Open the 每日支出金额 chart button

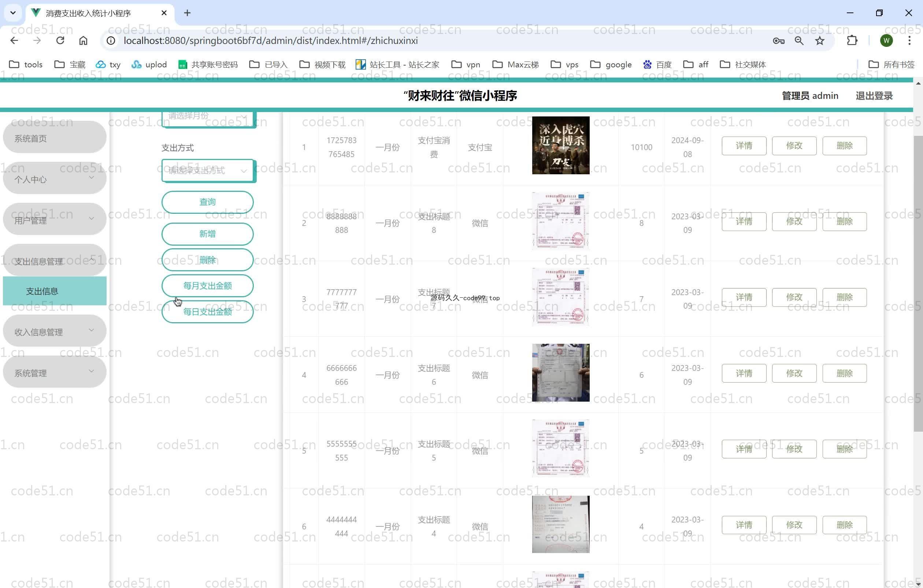coord(207,312)
